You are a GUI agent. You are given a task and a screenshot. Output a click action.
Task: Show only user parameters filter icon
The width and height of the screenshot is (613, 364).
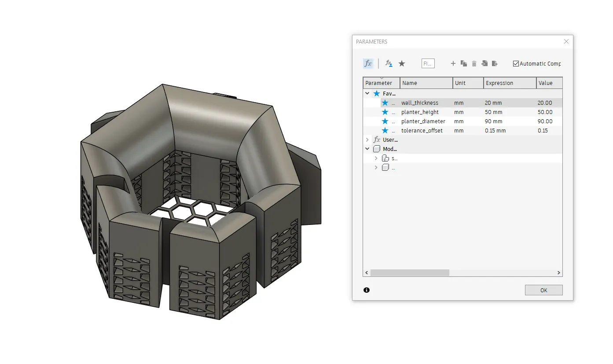[389, 63]
